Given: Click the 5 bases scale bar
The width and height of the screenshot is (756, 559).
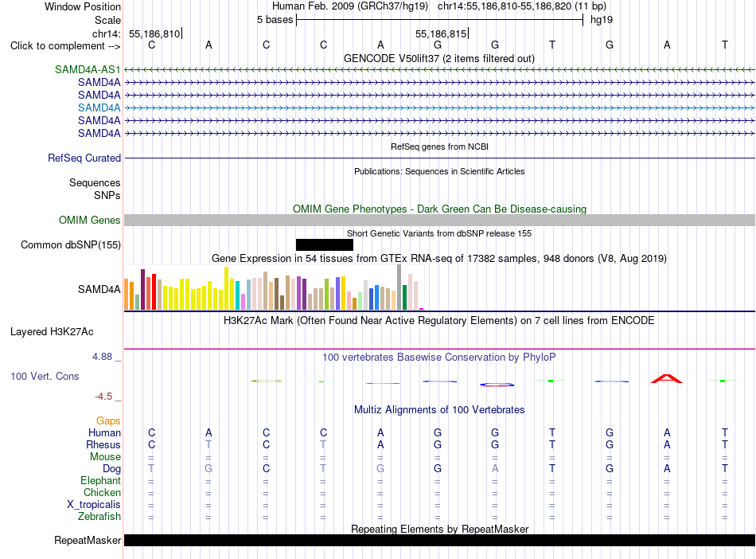Looking at the screenshot, I should click(x=439, y=20).
